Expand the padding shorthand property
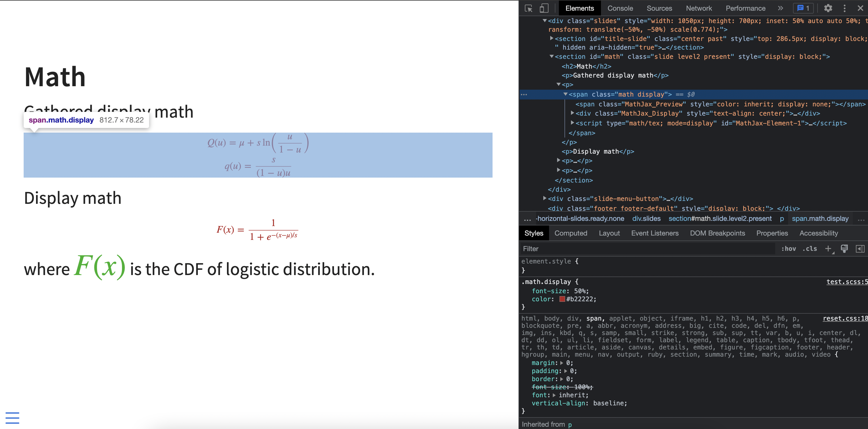The width and height of the screenshot is (868, 429). tap(566, 371)
